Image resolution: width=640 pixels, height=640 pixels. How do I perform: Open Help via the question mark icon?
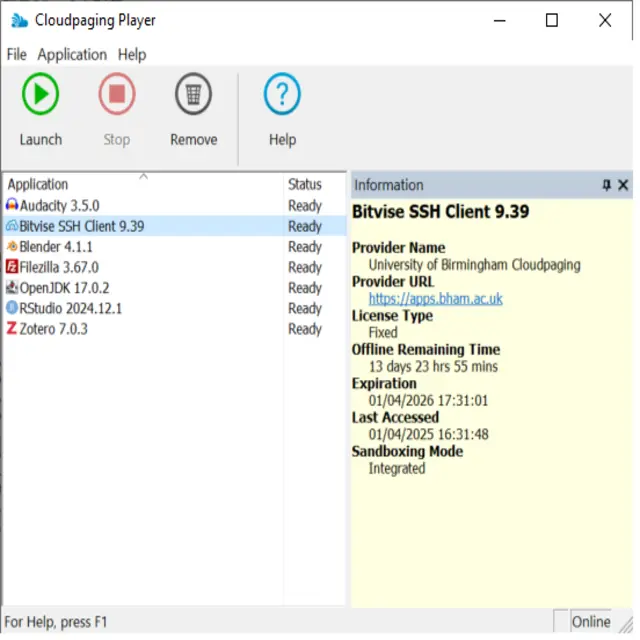coord(282,94)
